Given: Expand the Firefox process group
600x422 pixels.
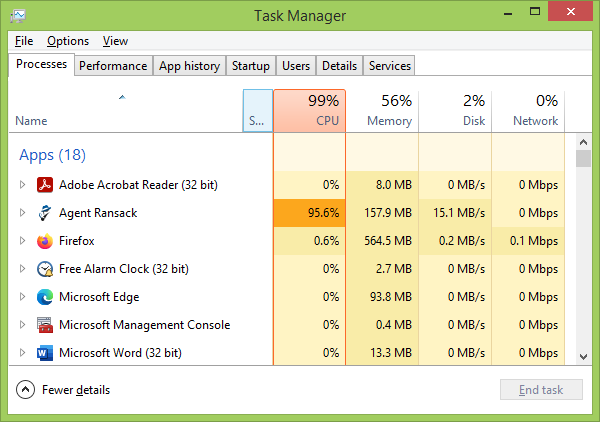Looking at the screenshot, I should tap(23, 241).
